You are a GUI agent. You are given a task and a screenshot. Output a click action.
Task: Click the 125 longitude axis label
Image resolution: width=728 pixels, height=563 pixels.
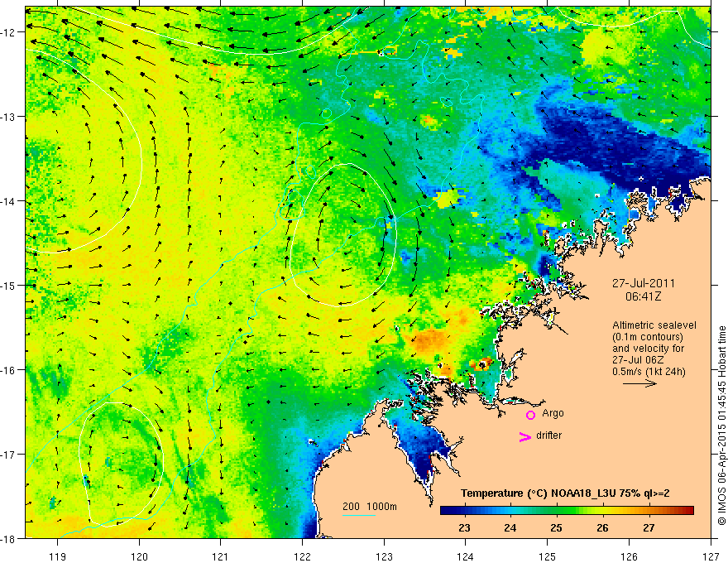548,556
